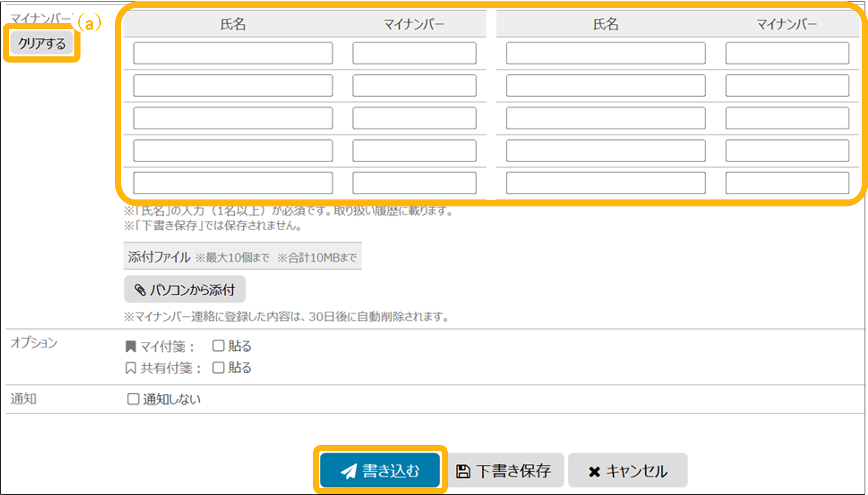The height and width of the screenshot is (495, 868).
Task: Click last-row 氏名 field in left table
Action: tap(233, 183)
